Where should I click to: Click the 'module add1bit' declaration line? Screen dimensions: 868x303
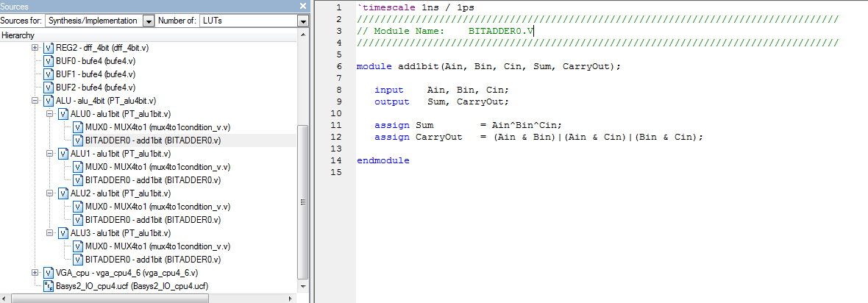(x=489, y=66)
